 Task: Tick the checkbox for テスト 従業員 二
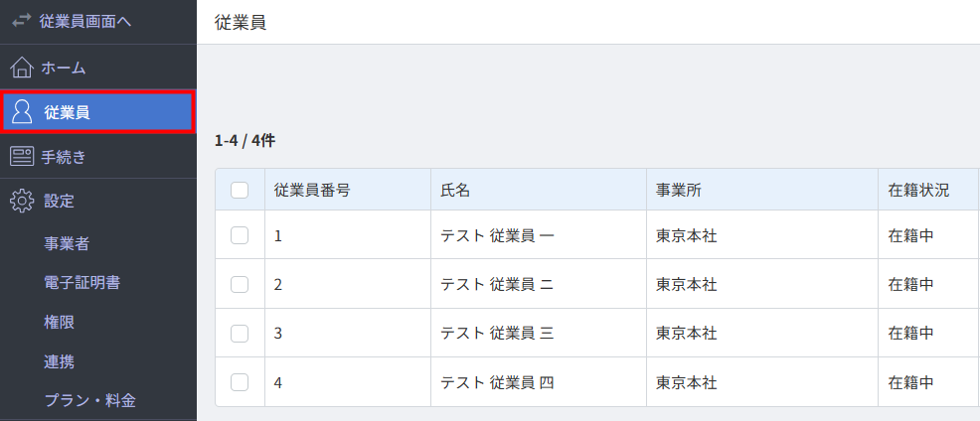click(240, 284)
